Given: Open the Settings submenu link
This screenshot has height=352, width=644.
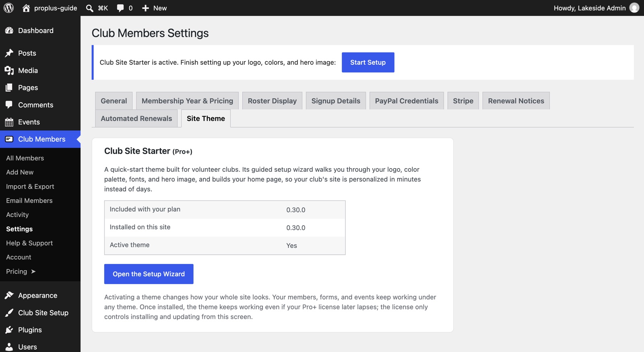Looking at the screenshot, I should [19, 229].
